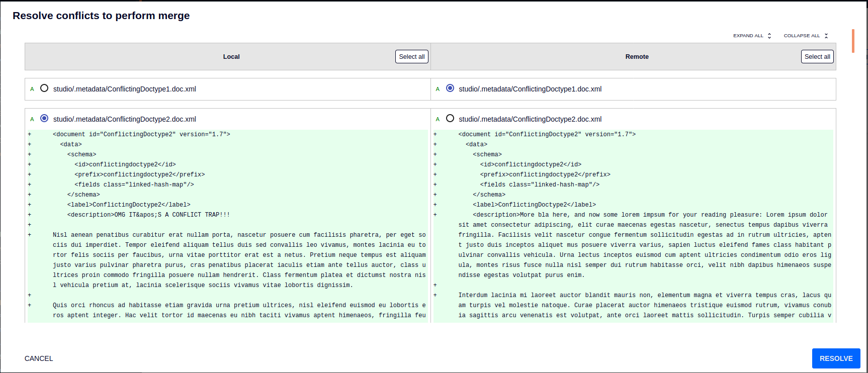
Task: Click the RESOLVE button
Action: coord(836,358)
